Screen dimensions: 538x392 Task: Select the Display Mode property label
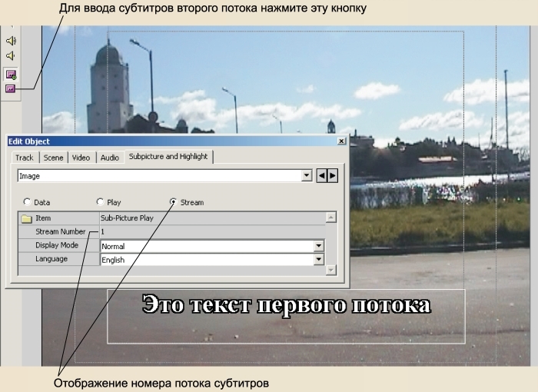(x=57, y=245)
